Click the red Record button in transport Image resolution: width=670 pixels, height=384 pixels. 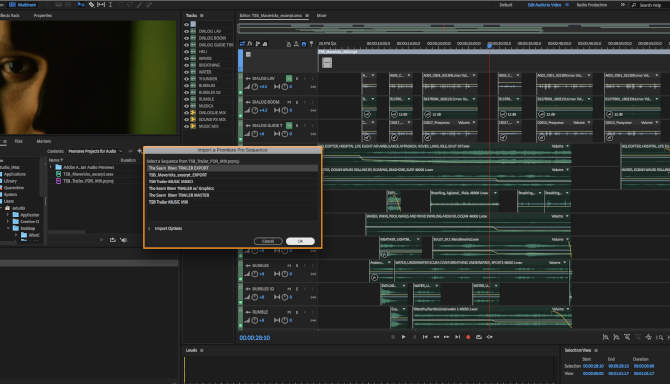[x=468, y=337]
